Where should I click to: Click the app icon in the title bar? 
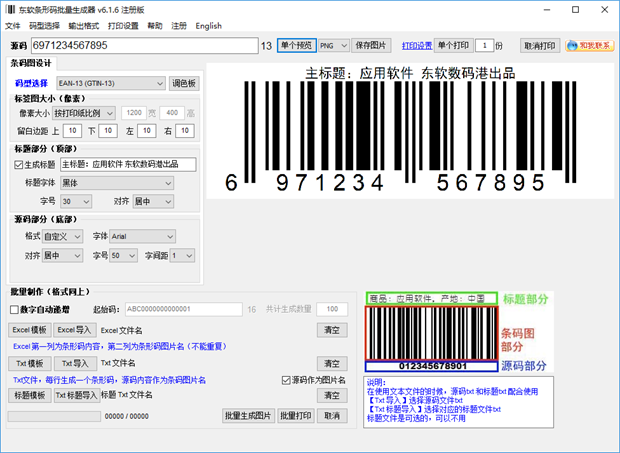click(11, 9)
